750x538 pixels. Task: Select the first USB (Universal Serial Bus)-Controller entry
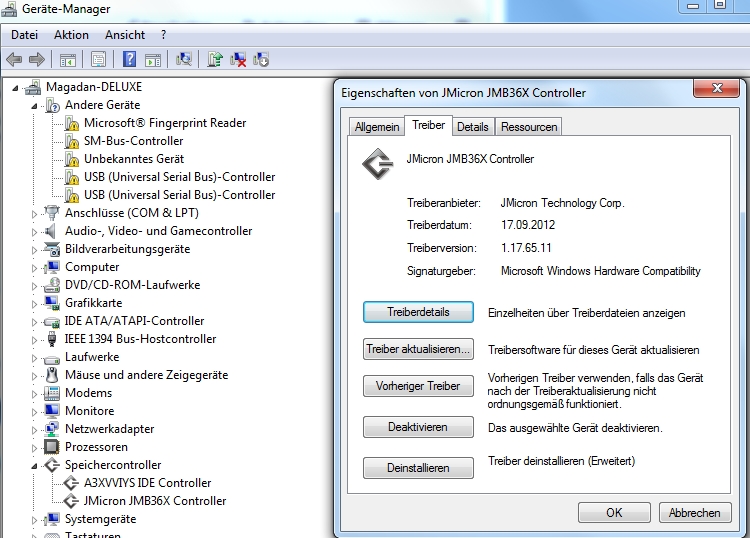point(179,177)
